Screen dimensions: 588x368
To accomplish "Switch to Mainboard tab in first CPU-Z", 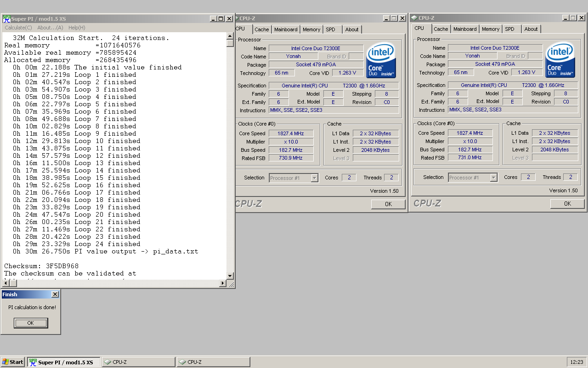I will pos(286,29).
